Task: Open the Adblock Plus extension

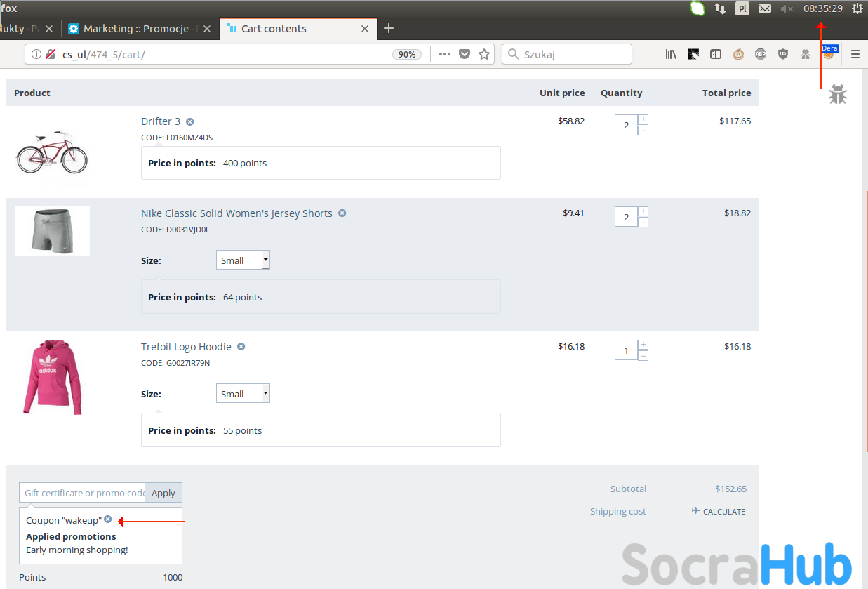Action: click(x=761, y=54)
